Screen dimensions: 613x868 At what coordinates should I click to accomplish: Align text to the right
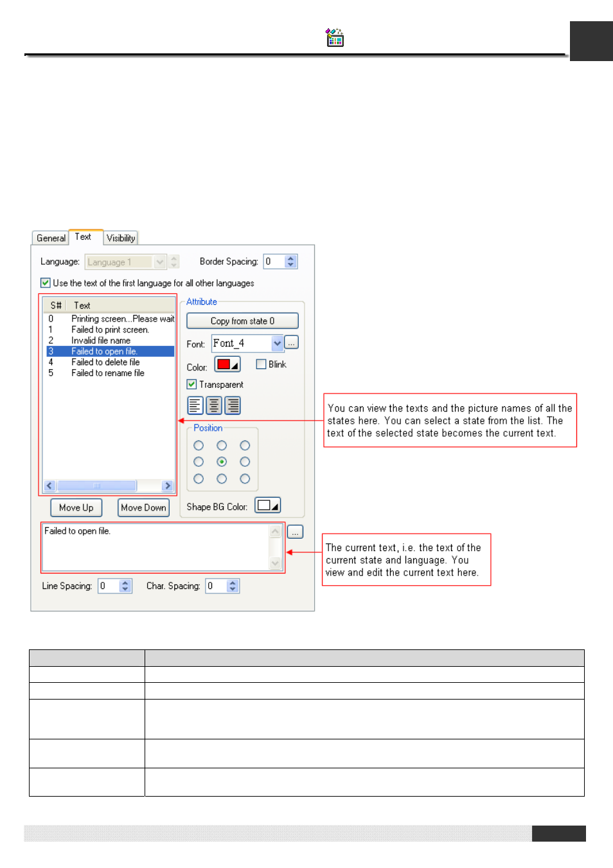[x=233, y=405]
